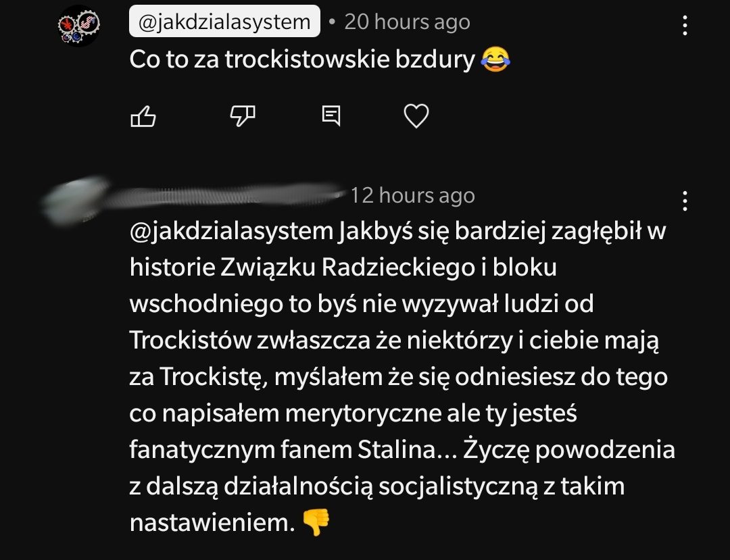This screenshot has height=560, width=730.
Task: Tap the thumbs-down emoji ending the reply
Action: tap(316, 522)
